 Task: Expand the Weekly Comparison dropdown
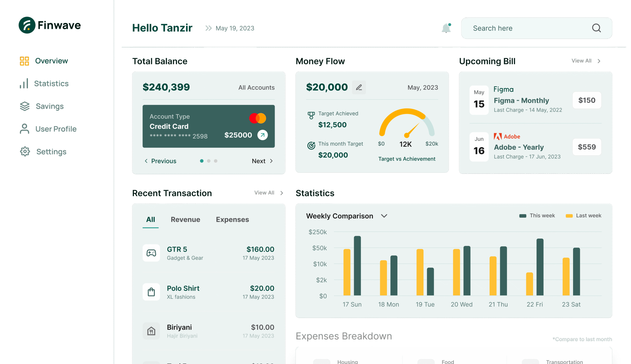384,216
